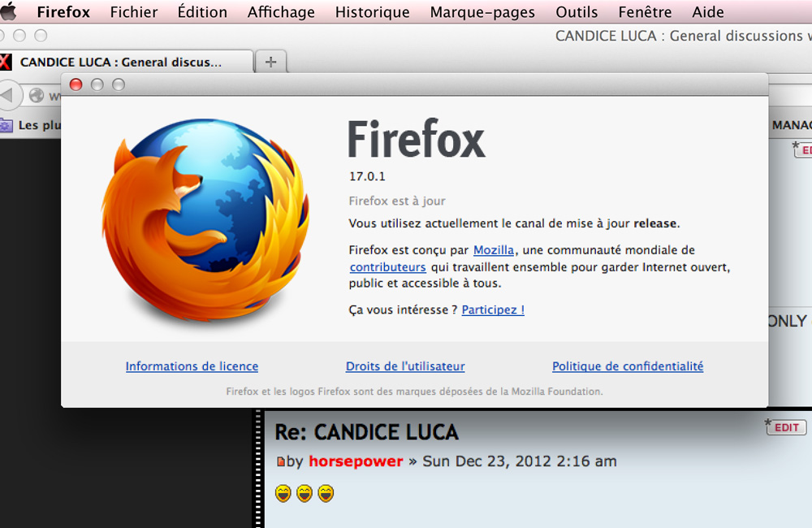The height and width of the screenshot is (528, 812).
Task: Click the bookmarks folder icon in toolbar
Action: click(6, 125)
